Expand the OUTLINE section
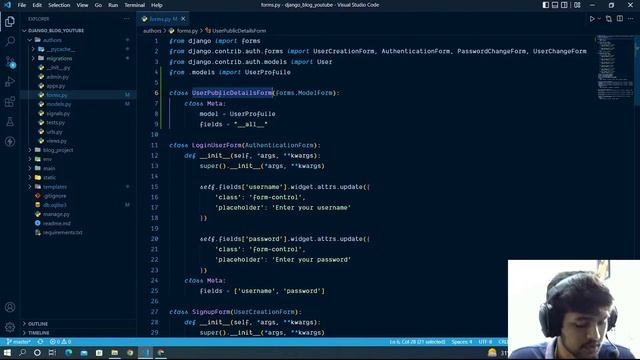This screenshot has height=360, width=640. (38, 324)
